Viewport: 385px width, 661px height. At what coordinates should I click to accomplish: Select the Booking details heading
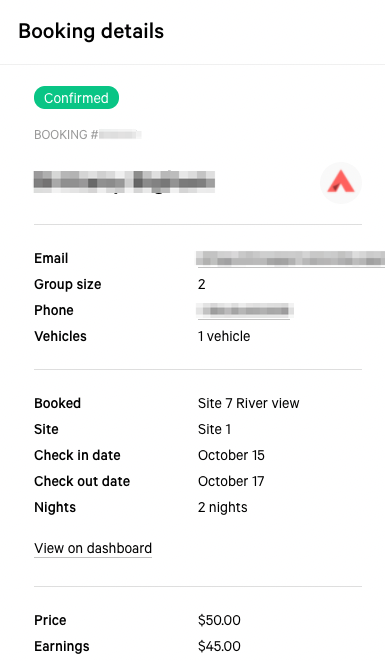point(91,32)
